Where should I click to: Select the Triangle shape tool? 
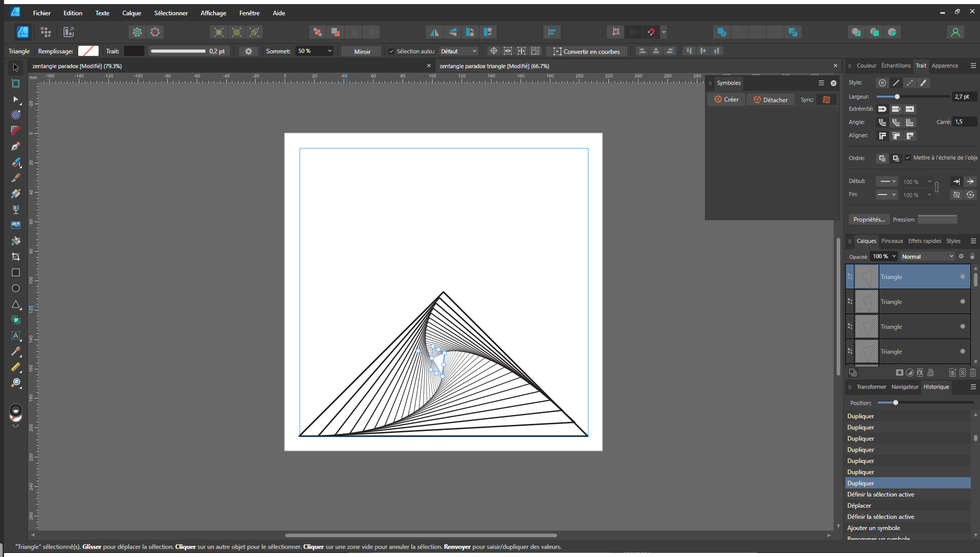[16, 304]
